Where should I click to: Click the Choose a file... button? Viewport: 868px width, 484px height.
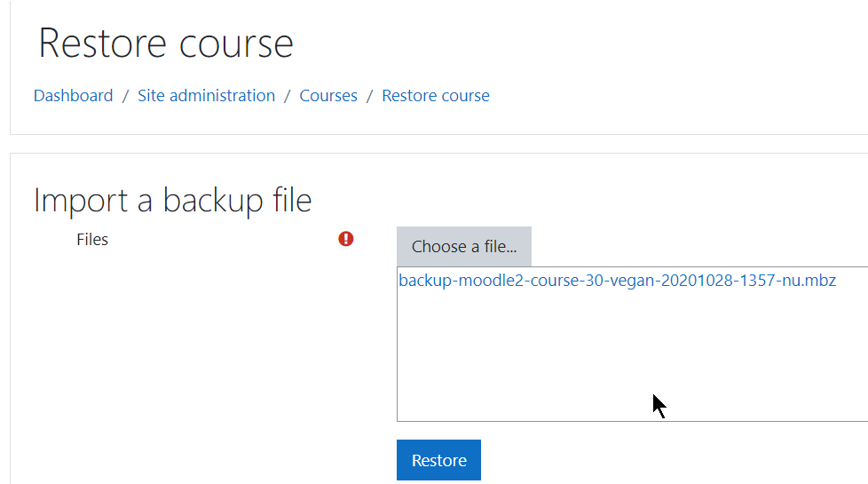464,246
